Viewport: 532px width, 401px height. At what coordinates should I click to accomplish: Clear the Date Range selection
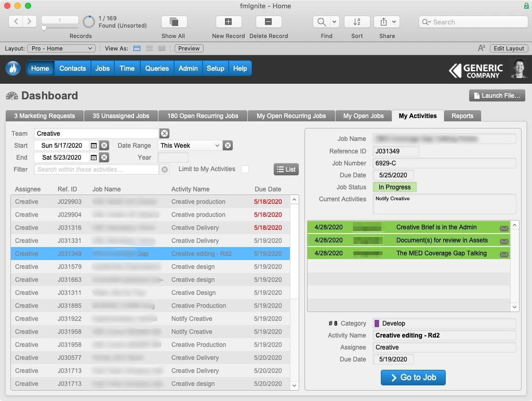tap(228, 146)
